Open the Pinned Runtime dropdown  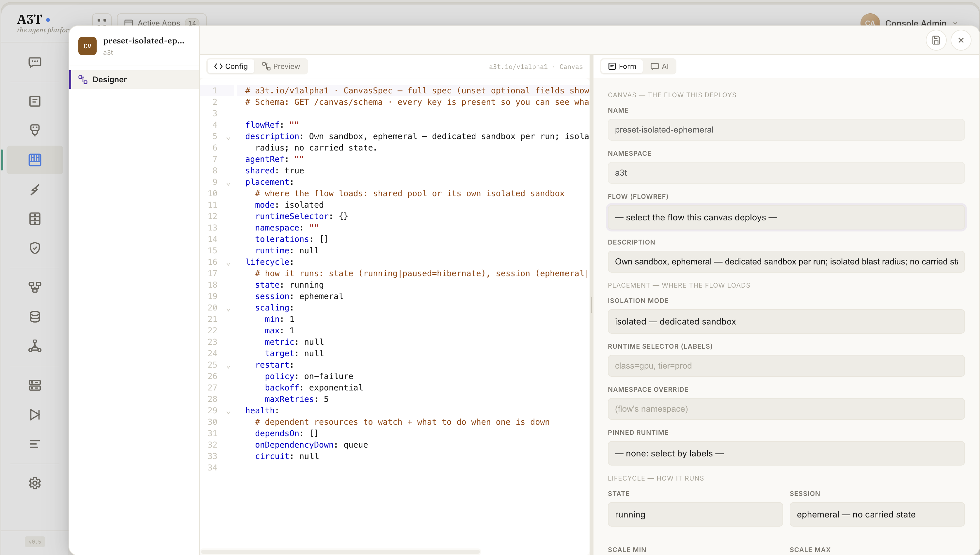(786, 453)
